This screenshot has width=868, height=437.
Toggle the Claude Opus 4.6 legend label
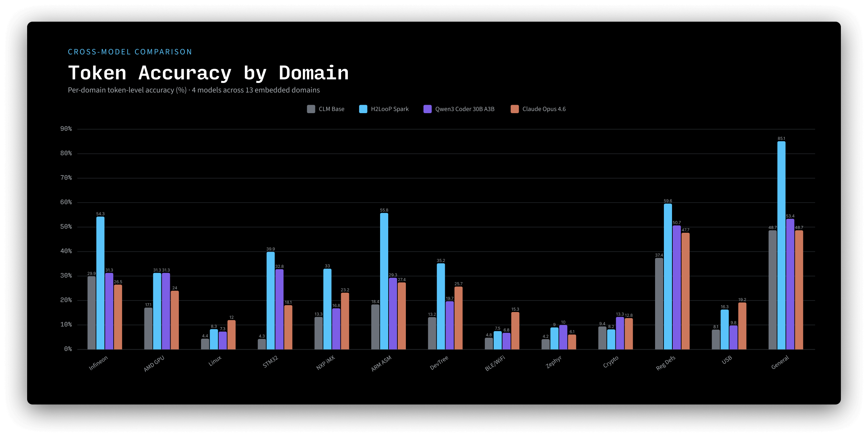point(544,109)
